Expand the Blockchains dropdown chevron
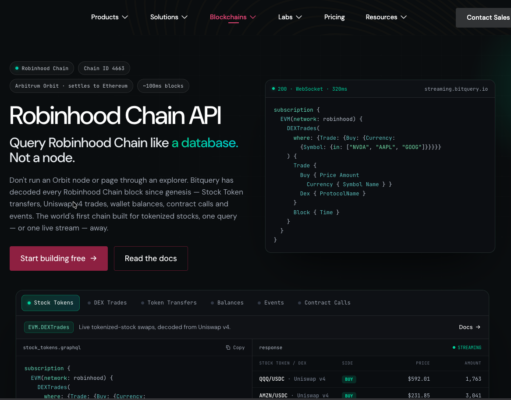 point(253,17)
